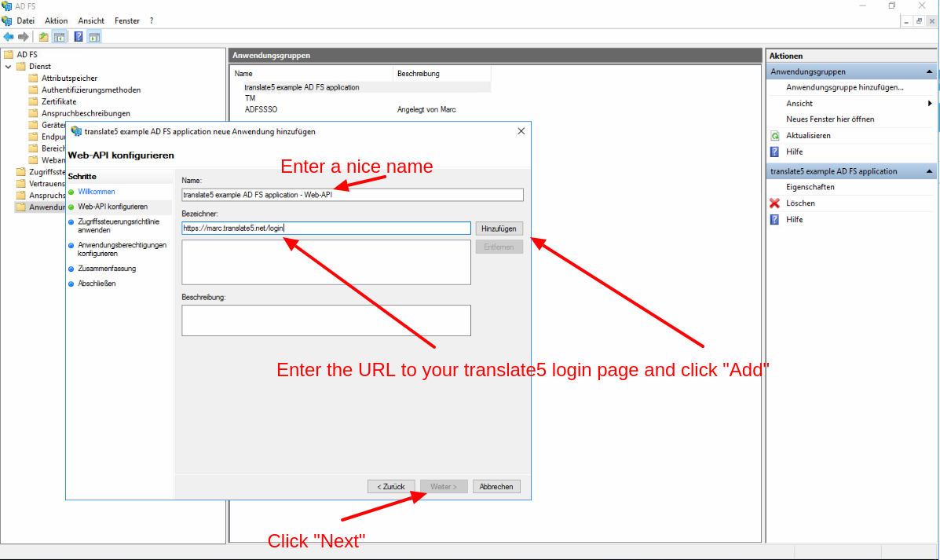Viewport: 940px width, 560px height.
Task: Open Eigenschaften in the Aktionen pane
Action: click(810, 187)
